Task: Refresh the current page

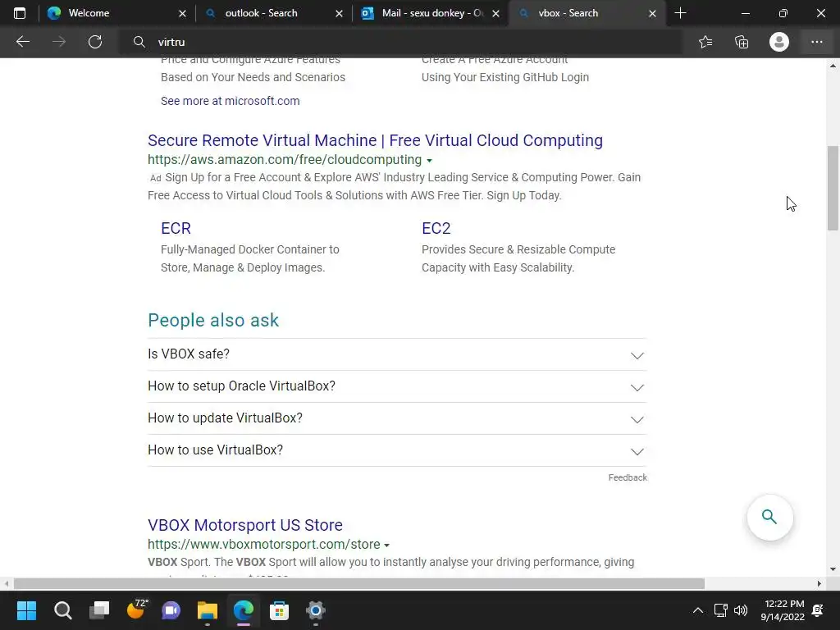Action: 95,42
